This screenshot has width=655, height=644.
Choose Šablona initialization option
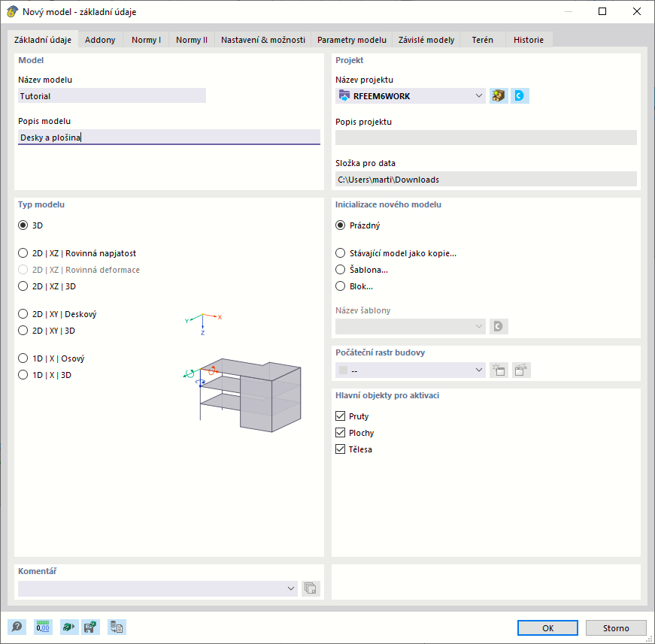coord(341,270)
